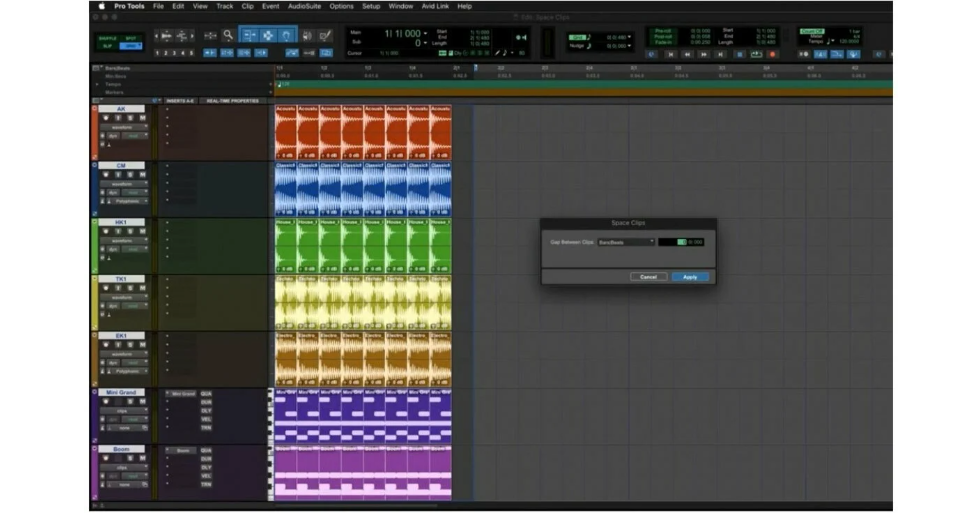Open AK track view selector waveform dropdown
The image size is (962, 527).
tap(122, 127)
